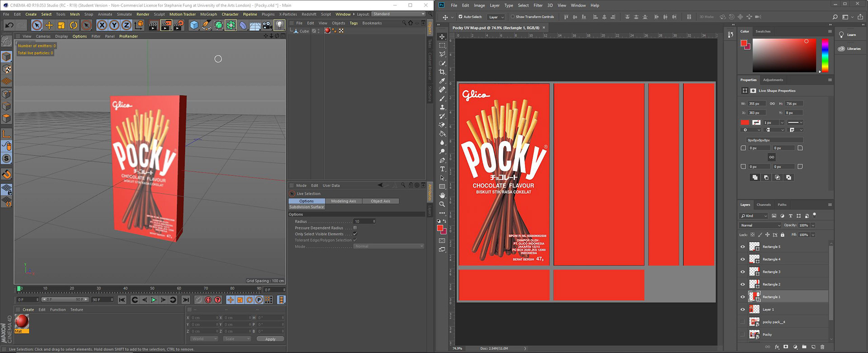868x353 pixels.
Task: Open Auto-Select Layer dropdown
Action: click(x=496, y=17)
